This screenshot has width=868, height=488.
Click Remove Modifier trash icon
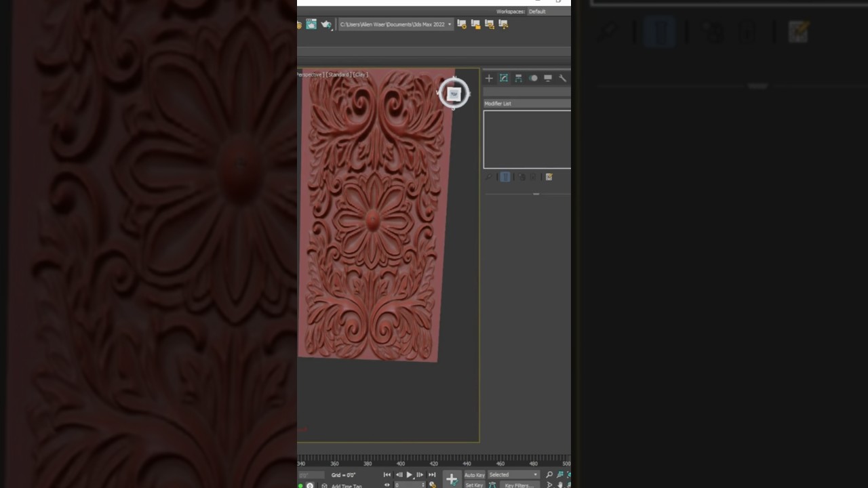534,178
